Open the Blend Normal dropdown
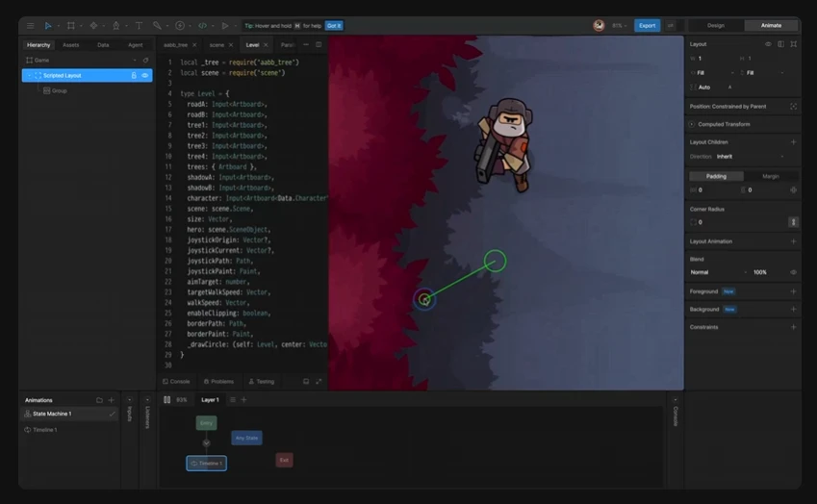 click(x=719, y=272)
